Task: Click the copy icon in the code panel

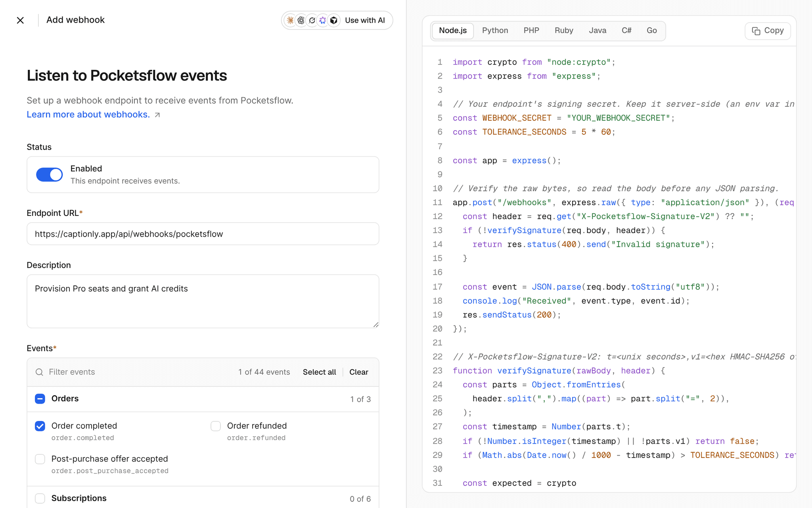Action: (756, 31)
